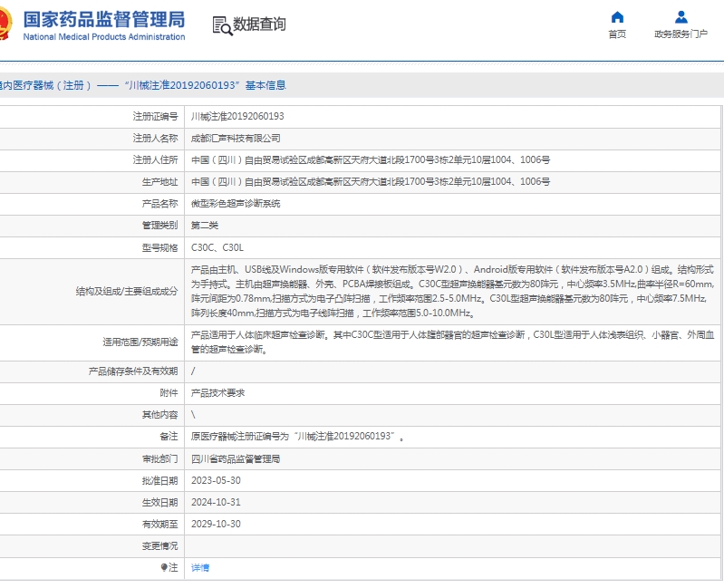Click approving department 四川省药品监督管理局

click(236, 458)
